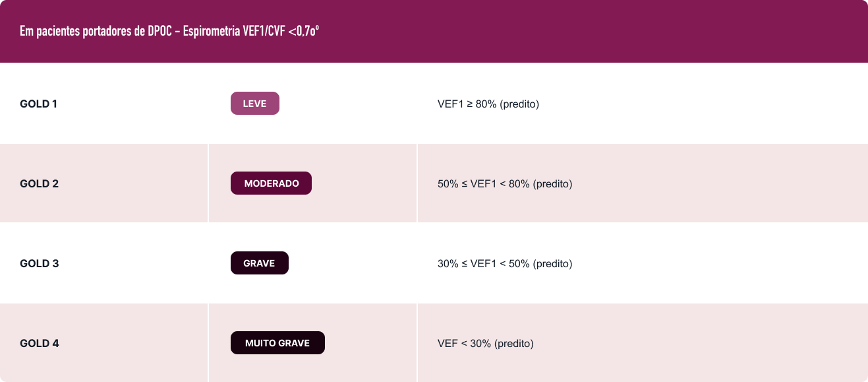Select the MUITO GRAVE badge
868x382 pixels.
click(x=277, y=343)
